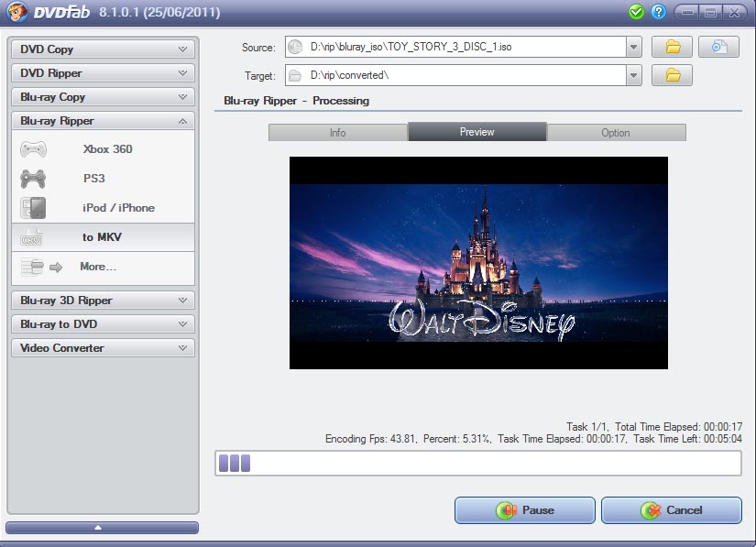756x547 pixels.
Task: Switch to the Option tab
Action: click(616, 133)
